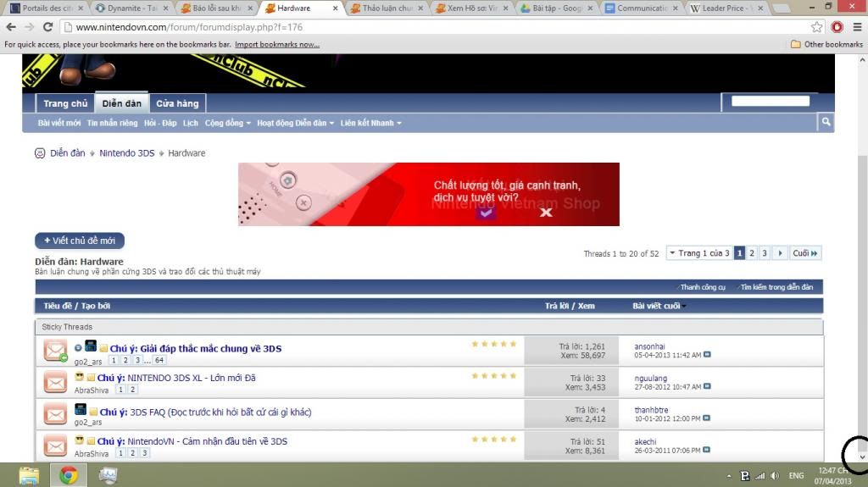The image size is (868, 487).
Task: Open Tin nhắn riêng in the navbar
Action: pos(113,123)
